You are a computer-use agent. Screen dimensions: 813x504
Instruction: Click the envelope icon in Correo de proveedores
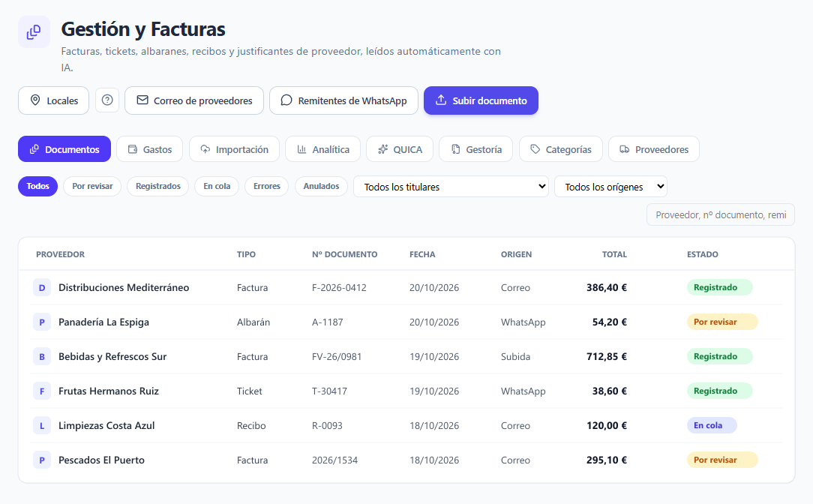pyautogui.click(x=142, y=100)
